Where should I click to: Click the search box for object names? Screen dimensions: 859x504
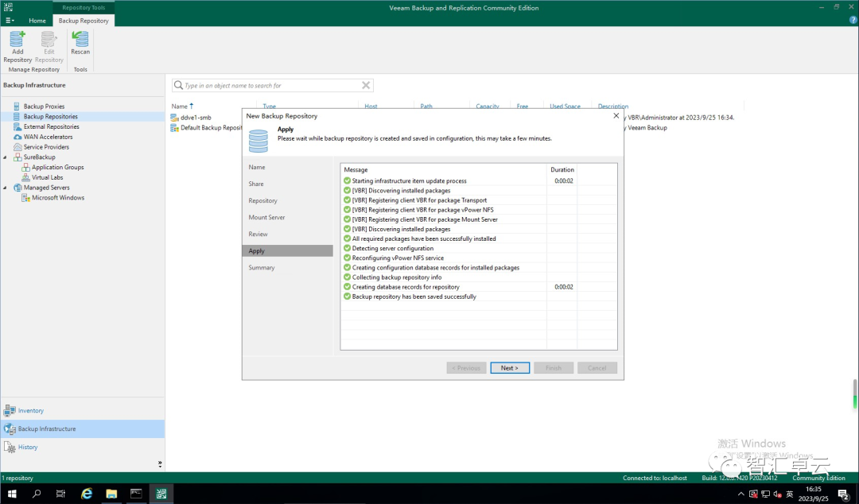pos(272,86)
